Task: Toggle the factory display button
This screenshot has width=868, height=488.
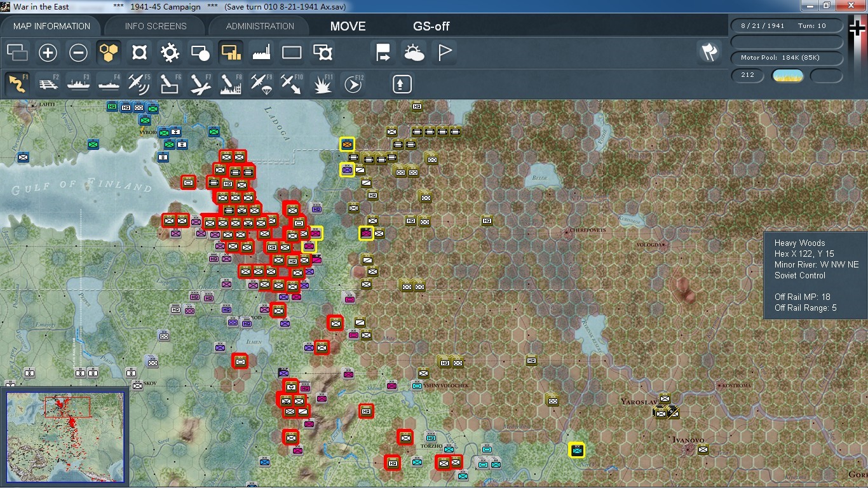Action: [261, 53]
